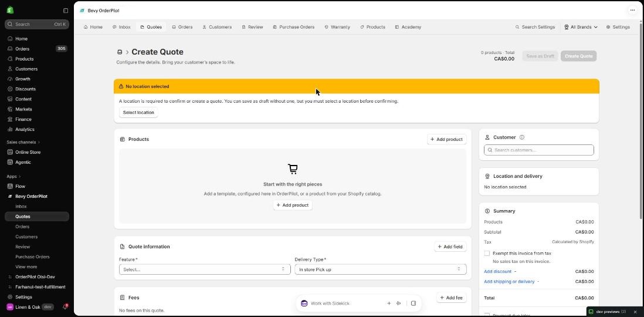644x317 pixels.
Task: Switch to the Home tab
Action: pyautogui.click(x=93, y=27)
